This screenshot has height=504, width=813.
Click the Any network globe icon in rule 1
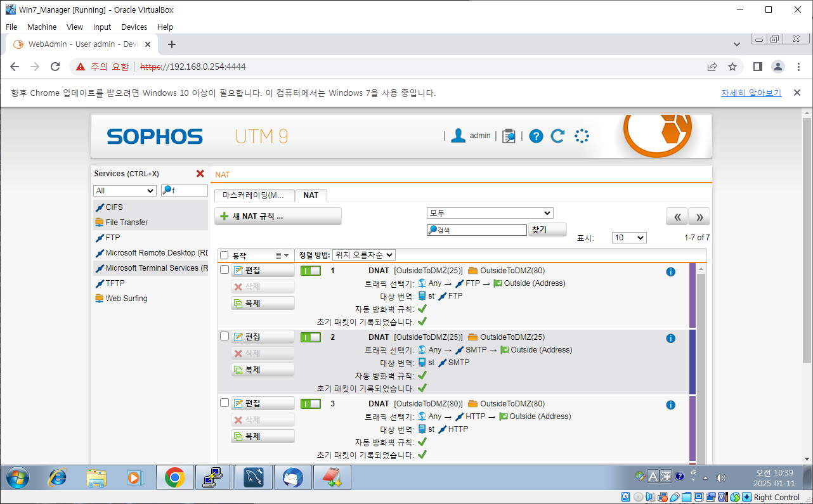[422, 283]
